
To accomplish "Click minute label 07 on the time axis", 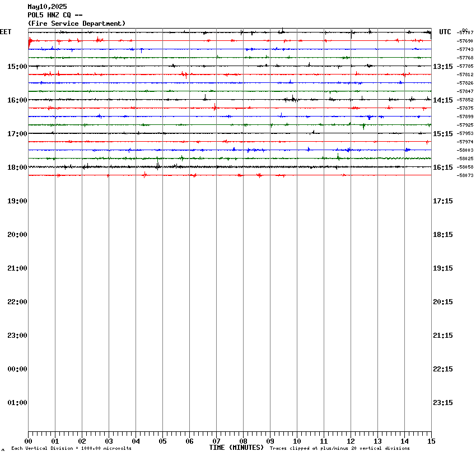I will (x=216, y=441).
